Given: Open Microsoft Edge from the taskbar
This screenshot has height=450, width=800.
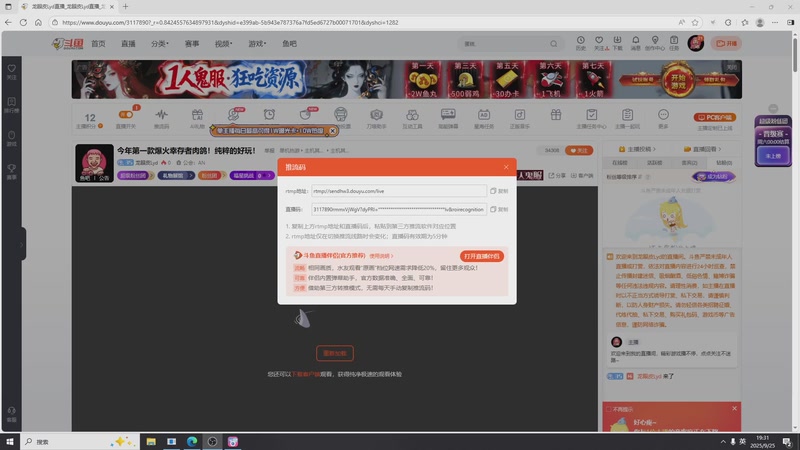Looking at the screenshot, I should point(192,441).
